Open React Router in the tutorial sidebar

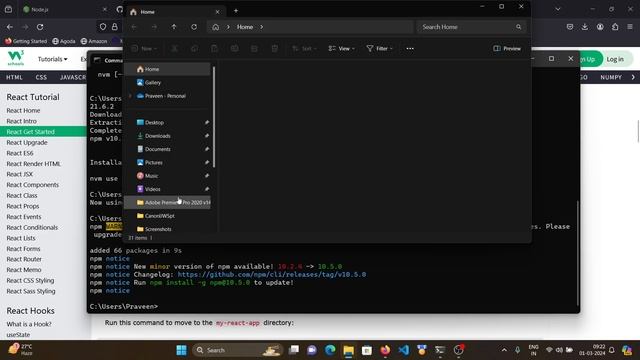tap(24, 259)
